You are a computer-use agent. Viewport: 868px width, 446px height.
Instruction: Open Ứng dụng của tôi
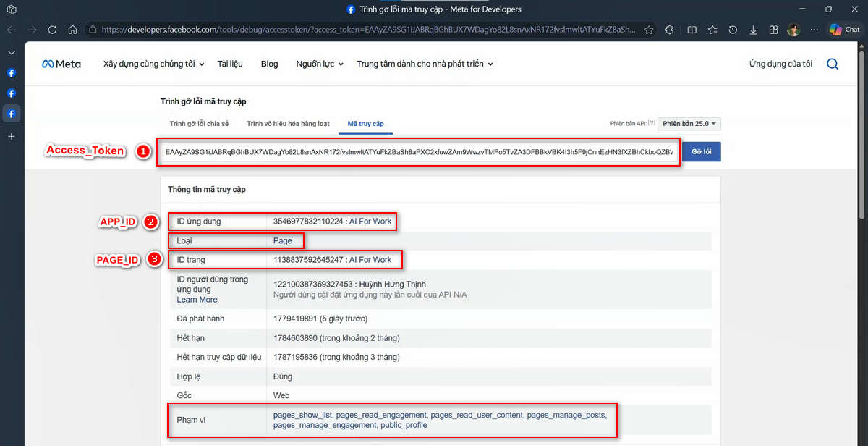tap(780, 64)
